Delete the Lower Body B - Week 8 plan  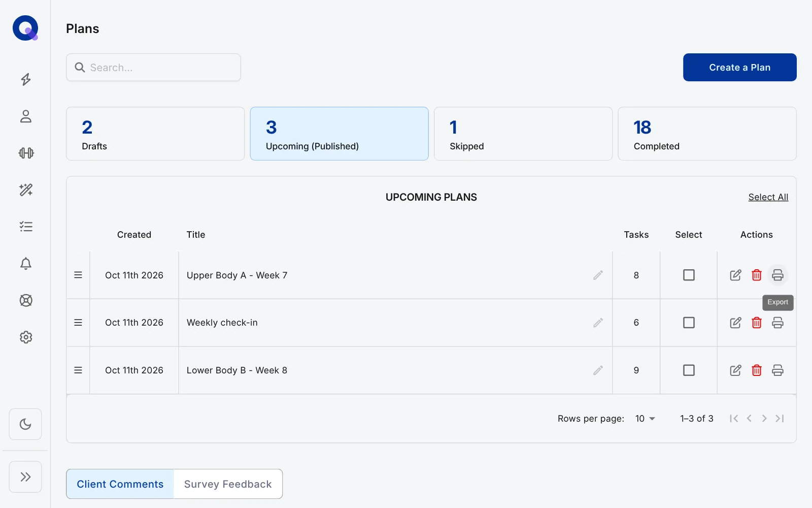coord(757,370)
